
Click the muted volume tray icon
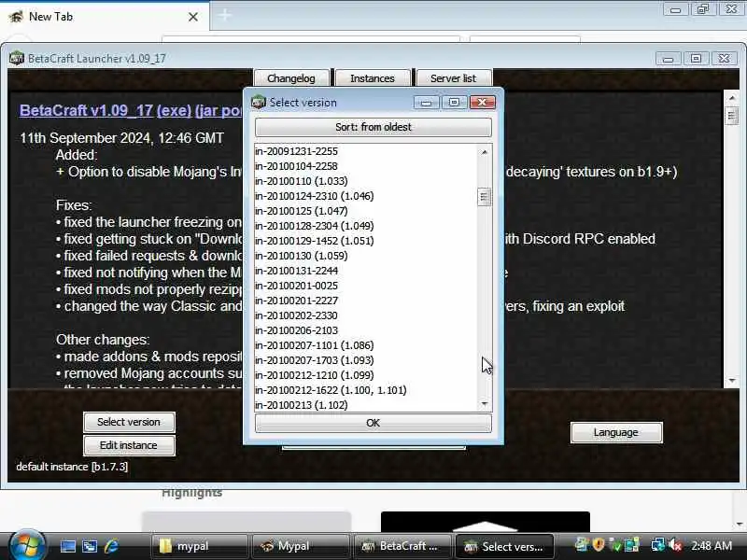(x=675, y=545)
